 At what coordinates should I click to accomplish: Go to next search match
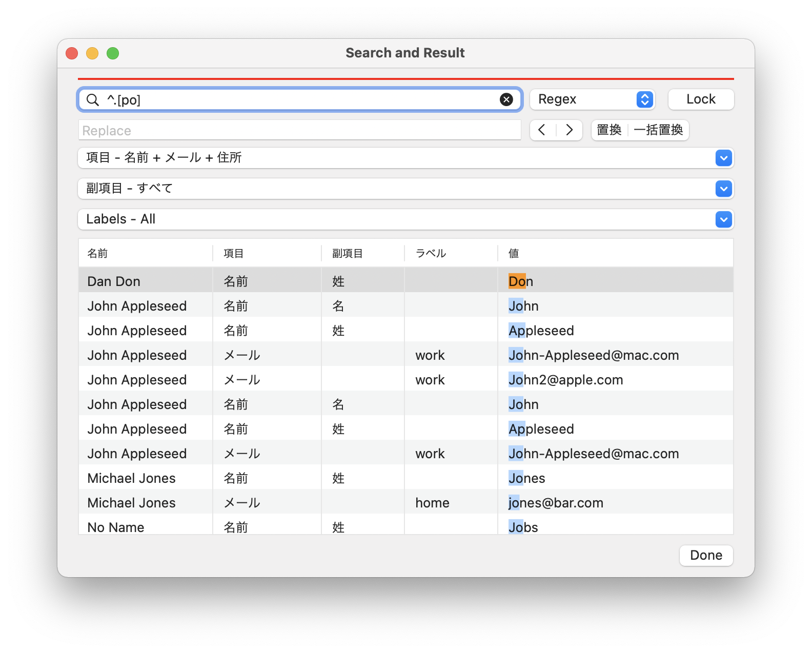point(569,130)
